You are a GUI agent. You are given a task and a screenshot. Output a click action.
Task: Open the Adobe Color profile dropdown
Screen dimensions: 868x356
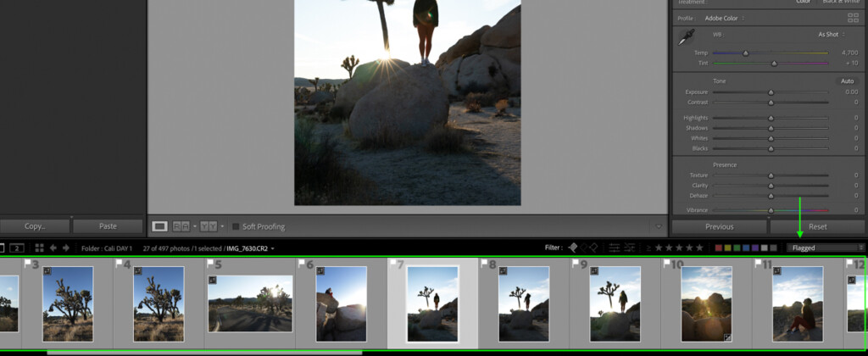(724, 19)
